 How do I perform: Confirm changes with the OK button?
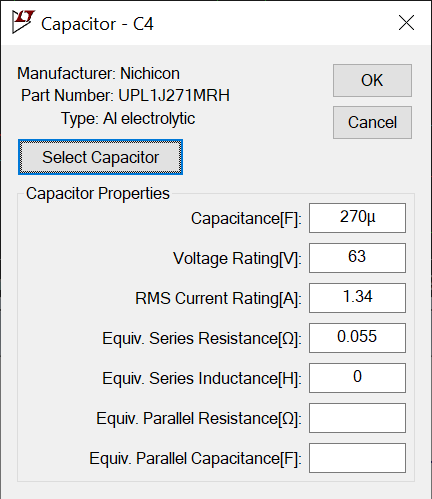(372, 80)
